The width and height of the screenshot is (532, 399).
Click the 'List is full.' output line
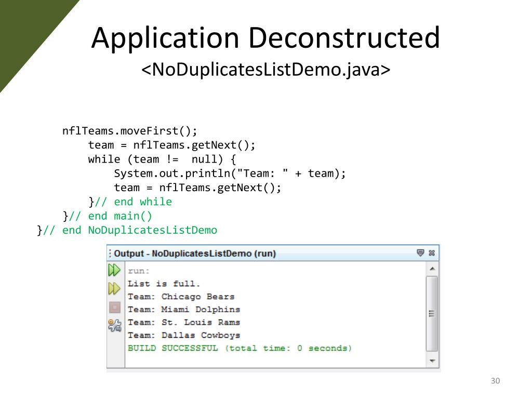(x=164, y=284)
